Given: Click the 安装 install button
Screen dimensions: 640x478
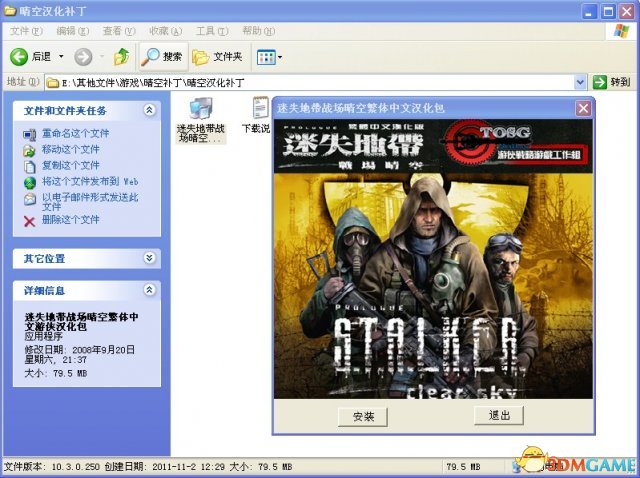Looking at the screenshot, I should [x=363, y=417].
